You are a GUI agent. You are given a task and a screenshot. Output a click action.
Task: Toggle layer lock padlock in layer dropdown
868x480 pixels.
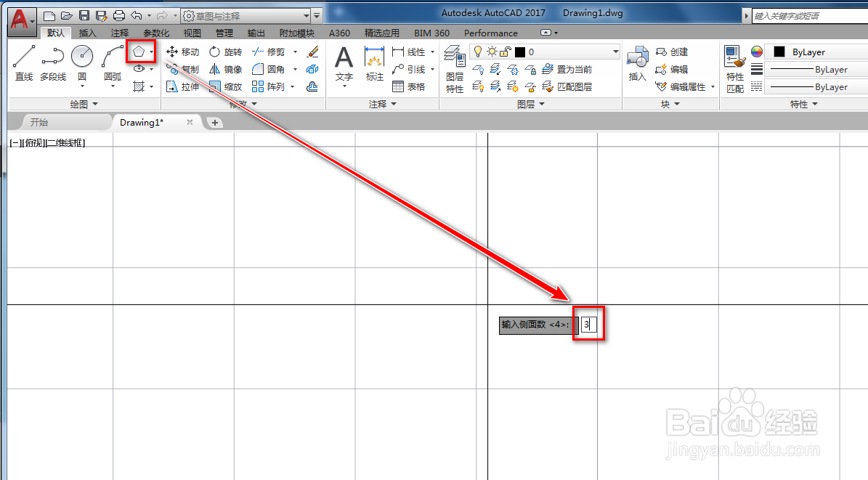pyautogui.click(x=506, y=52)
